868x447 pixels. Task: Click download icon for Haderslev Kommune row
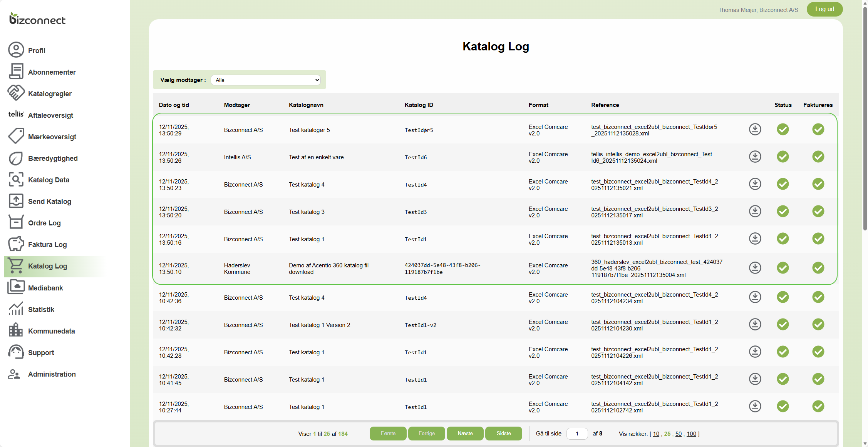tap(755, 268)
